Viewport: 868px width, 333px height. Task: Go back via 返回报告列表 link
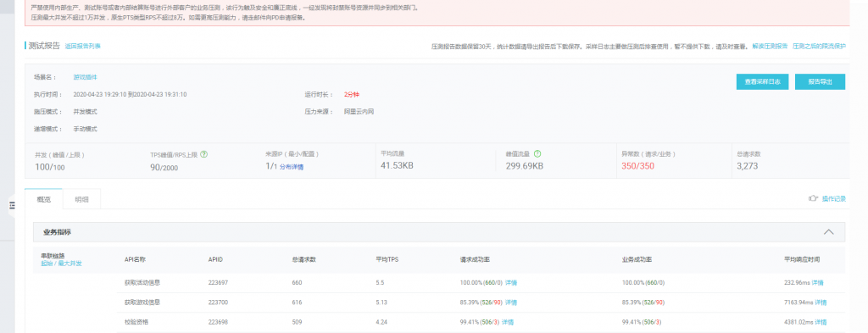(82, 47)
